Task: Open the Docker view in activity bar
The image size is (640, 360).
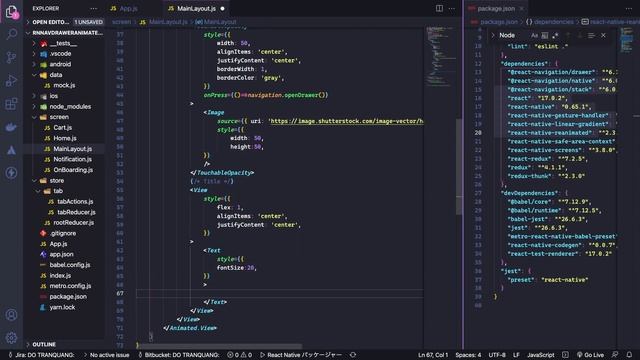Action: (11, 127)
